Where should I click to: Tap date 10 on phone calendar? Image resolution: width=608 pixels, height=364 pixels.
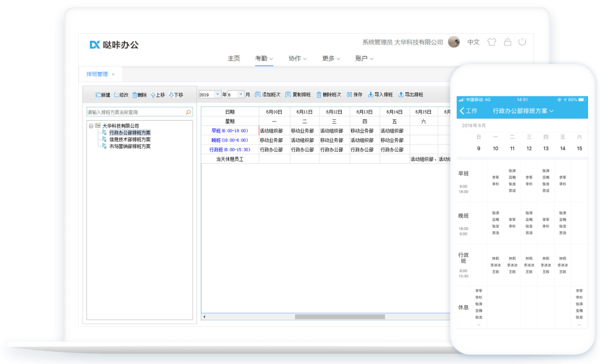(495, 149)
